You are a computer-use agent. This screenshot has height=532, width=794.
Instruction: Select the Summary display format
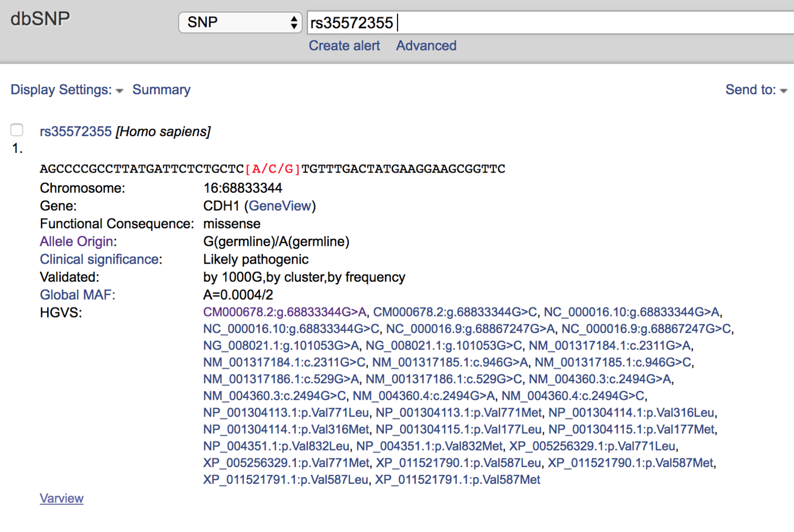tap(161, 89)
